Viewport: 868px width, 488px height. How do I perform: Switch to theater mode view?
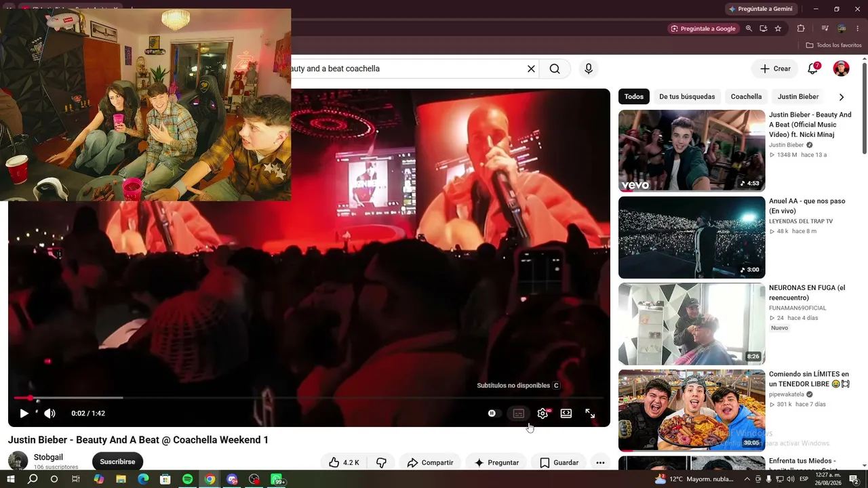pos(566,413)
